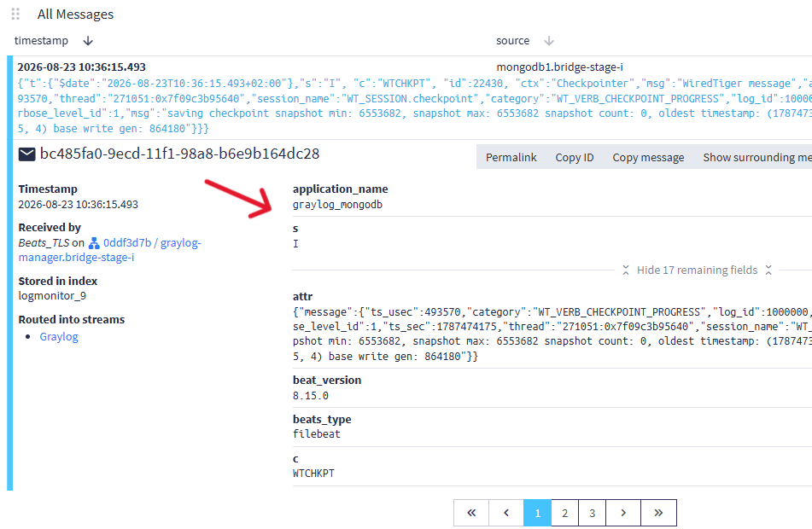Hide 17 remaining fields
The width and height of the screenshot is (812, 529).
click(x=697, y=270)
